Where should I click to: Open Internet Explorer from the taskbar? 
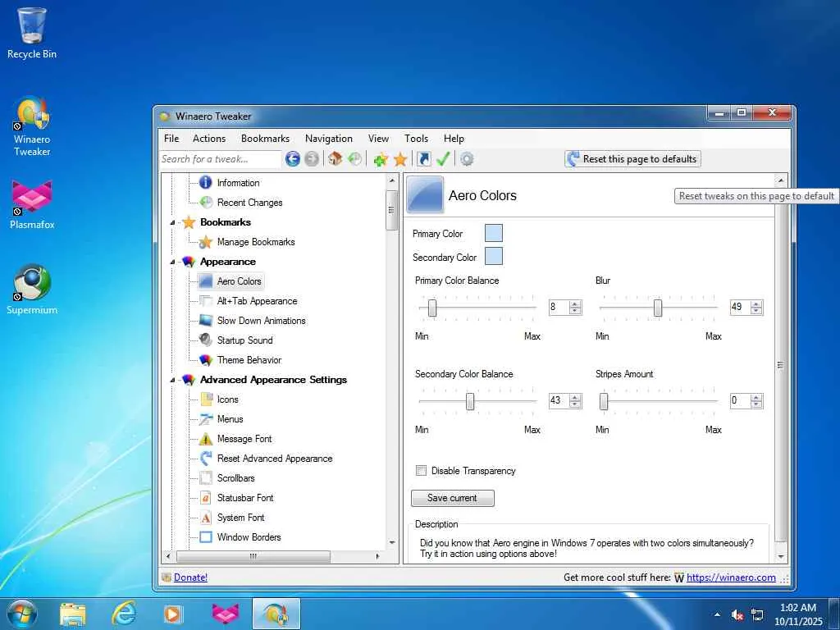pyautogui.click(x=124, y=614)
